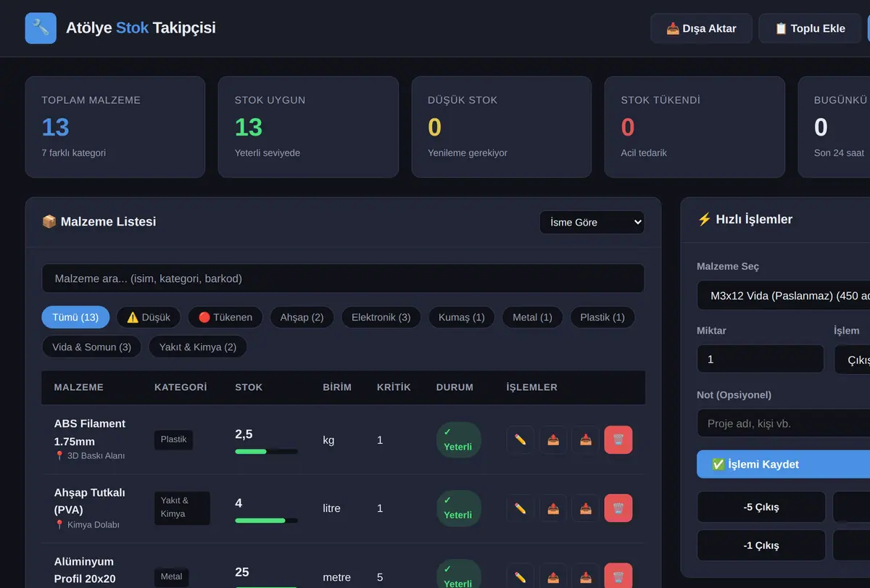Image resolution: width=870 pixels, height=588 pixels.
Task: Remove Ahşap Tutkalı (PVA) with the trash icon
Action: pos(618,508)
